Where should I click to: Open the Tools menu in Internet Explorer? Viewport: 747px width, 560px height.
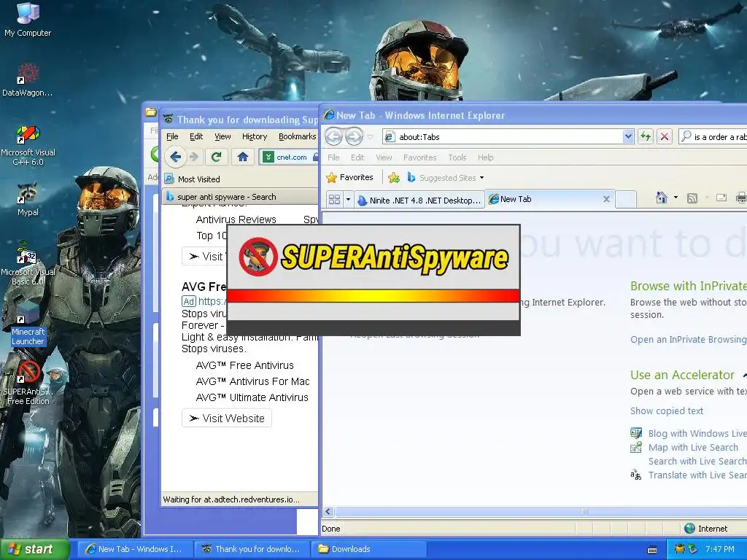coord(457,157)
